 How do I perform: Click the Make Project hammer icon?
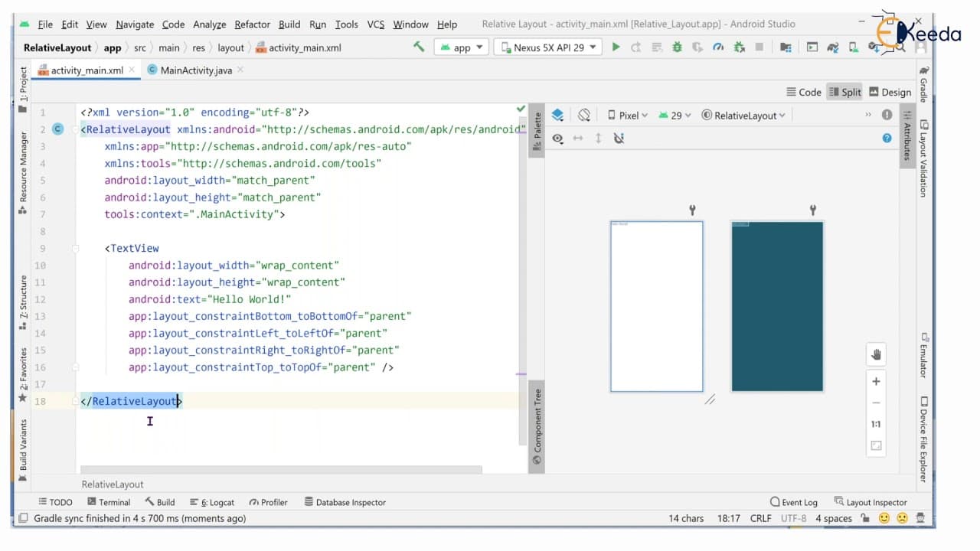[419, 47]
